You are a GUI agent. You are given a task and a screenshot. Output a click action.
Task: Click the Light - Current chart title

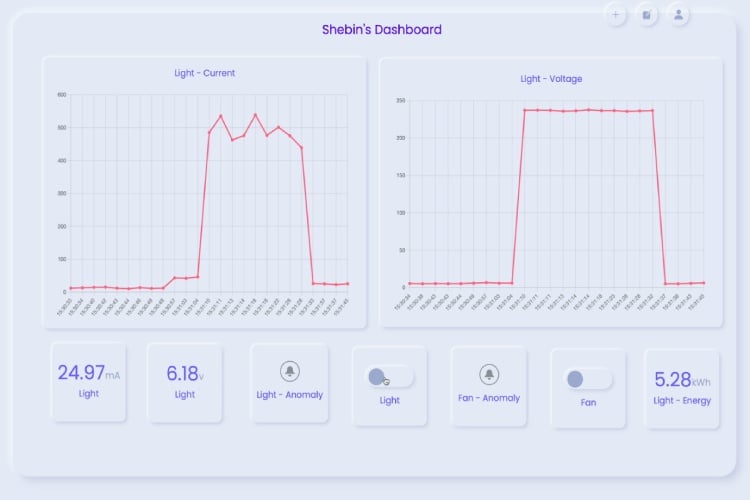[x=204, y=73]
